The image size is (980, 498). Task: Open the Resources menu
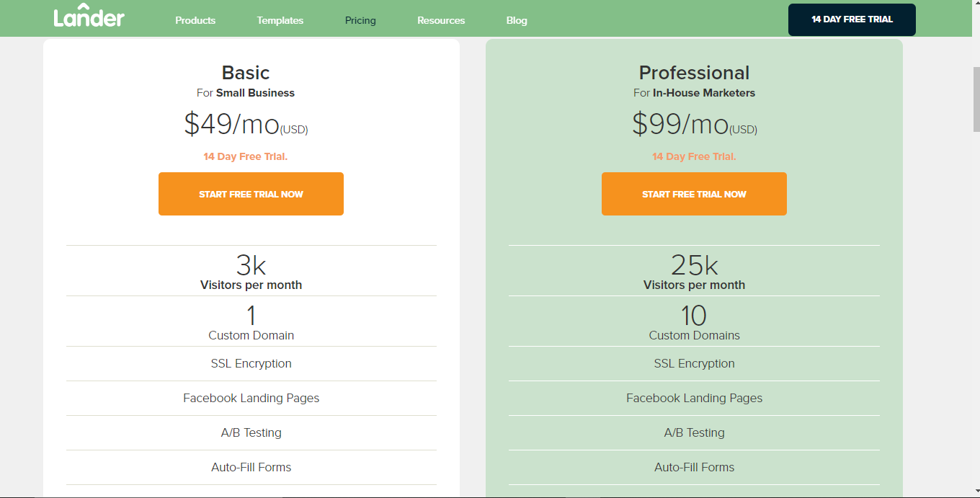441,20
